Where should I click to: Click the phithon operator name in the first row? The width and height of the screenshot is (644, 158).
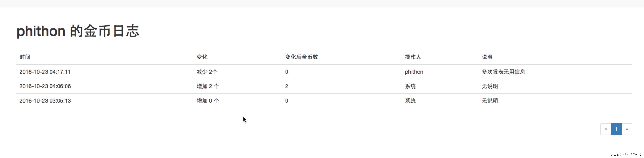414,72
